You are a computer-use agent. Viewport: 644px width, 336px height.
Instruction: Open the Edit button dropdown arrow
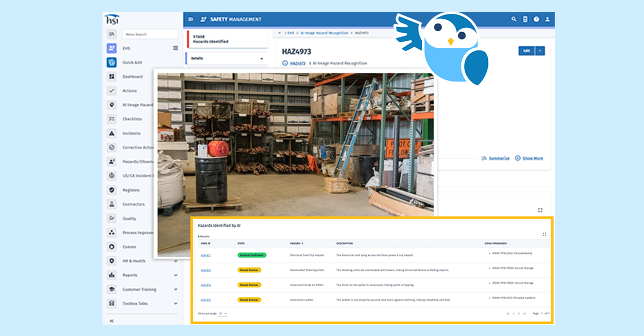pyautogui.click(x=541, y=50)
